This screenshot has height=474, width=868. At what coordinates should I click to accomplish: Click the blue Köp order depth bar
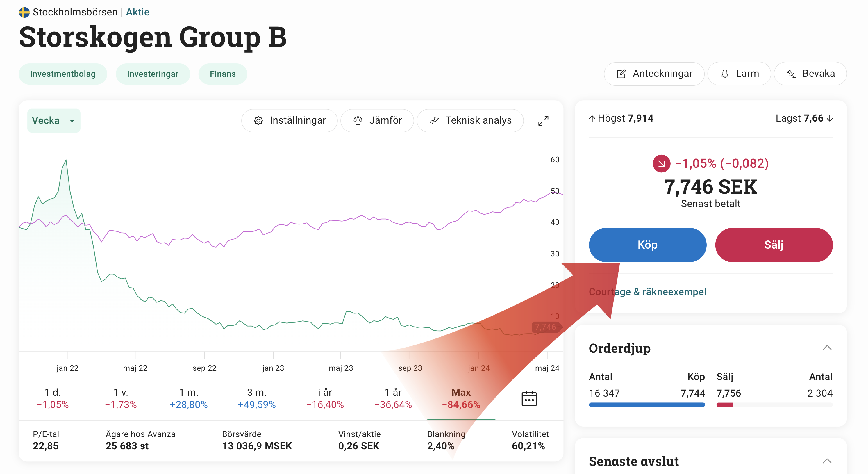646,404
